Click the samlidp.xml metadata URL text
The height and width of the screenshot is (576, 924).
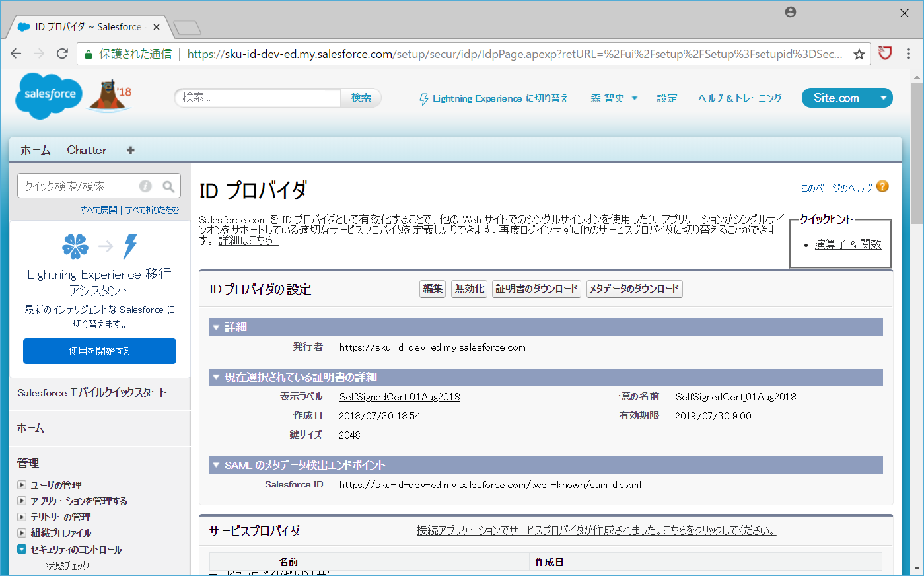tap(490, 485)
